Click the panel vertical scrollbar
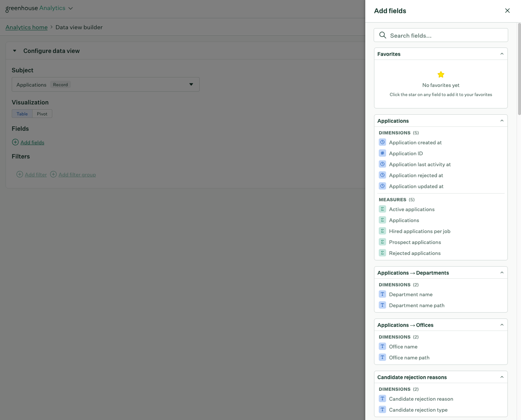Screen dimensions: 521x420 tap(519, 69)
